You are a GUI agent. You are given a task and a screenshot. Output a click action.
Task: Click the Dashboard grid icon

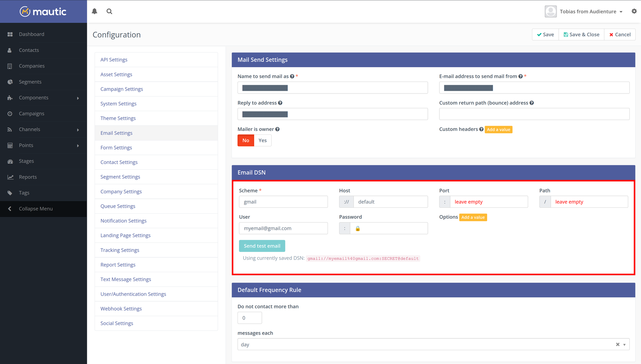[10, 34]
